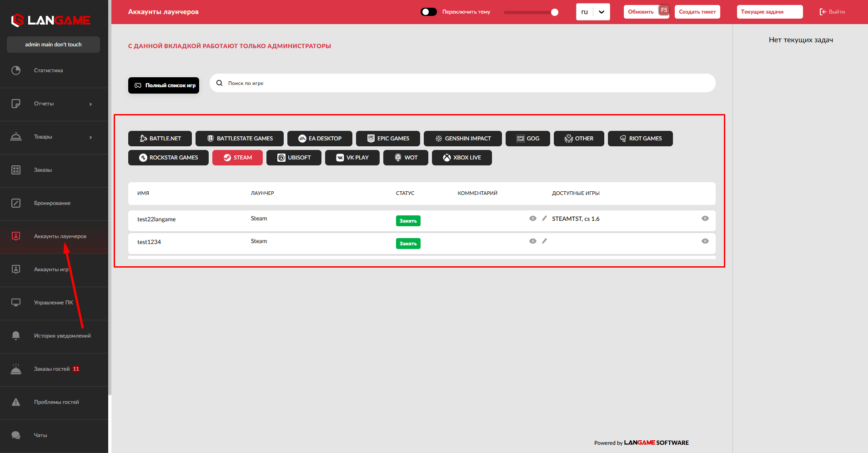Click the admin main don't touch button
This screenshot has width=868, height=453.
point(53,45)
